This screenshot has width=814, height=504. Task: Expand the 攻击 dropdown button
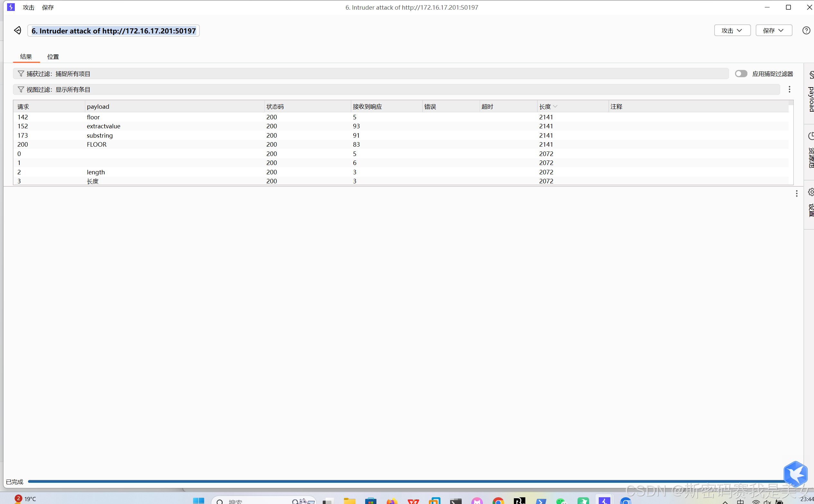(x=732, y=31)
